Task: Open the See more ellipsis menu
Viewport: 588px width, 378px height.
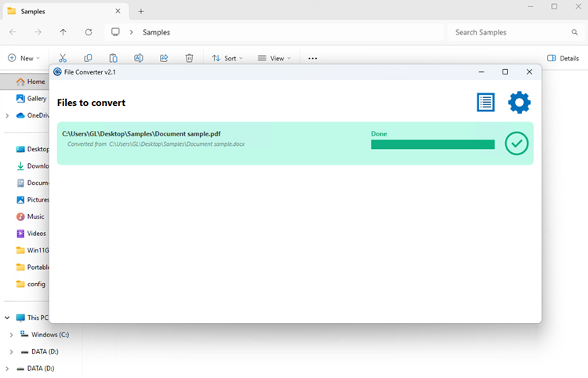Action: click(313, 58)
